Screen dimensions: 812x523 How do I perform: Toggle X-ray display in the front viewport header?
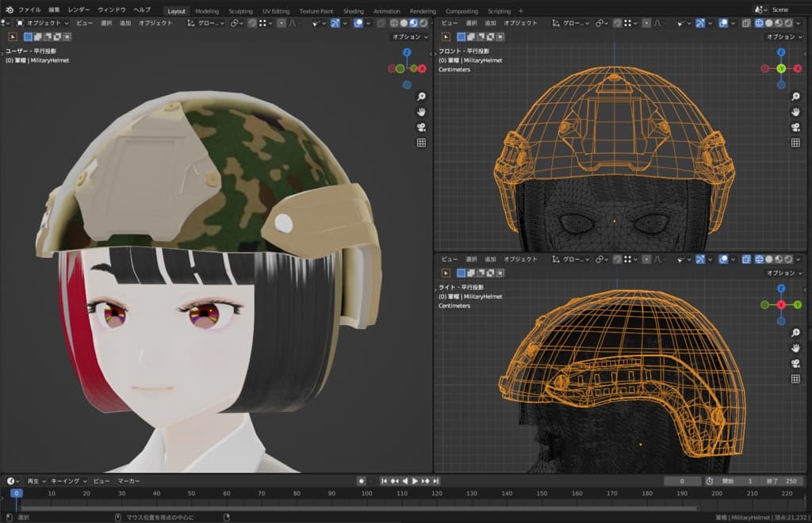(x=747, y=24)
